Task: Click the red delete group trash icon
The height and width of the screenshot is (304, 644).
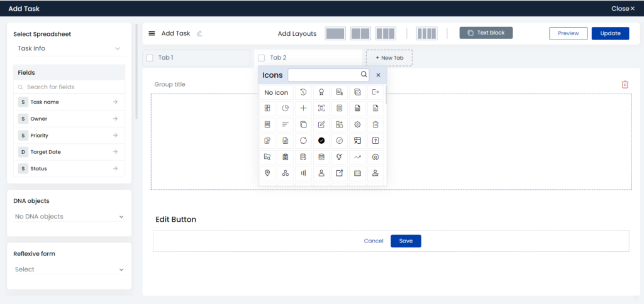Action: click(x=625, y=85)
